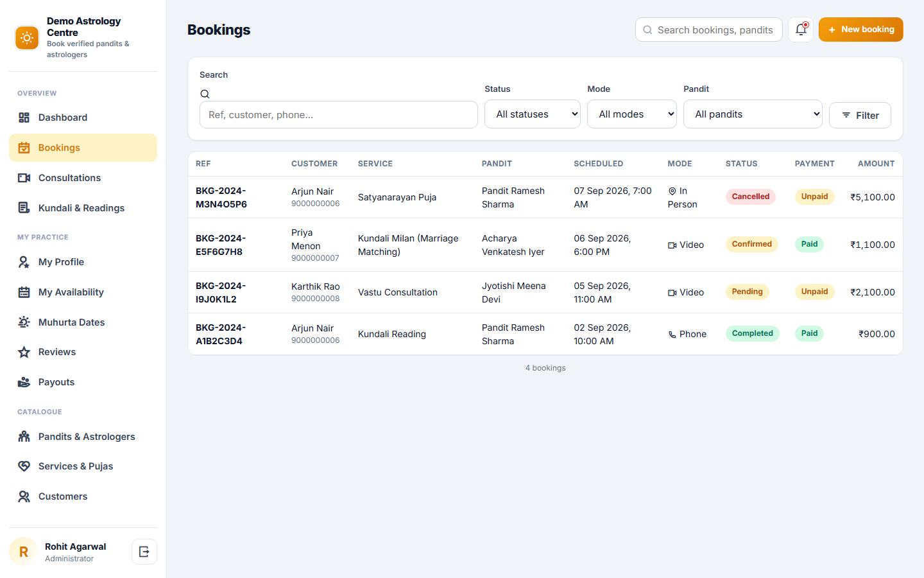Apply filters with the Filter button
Viewport: 924px width, 578px height.
click(x=860, y=116)
